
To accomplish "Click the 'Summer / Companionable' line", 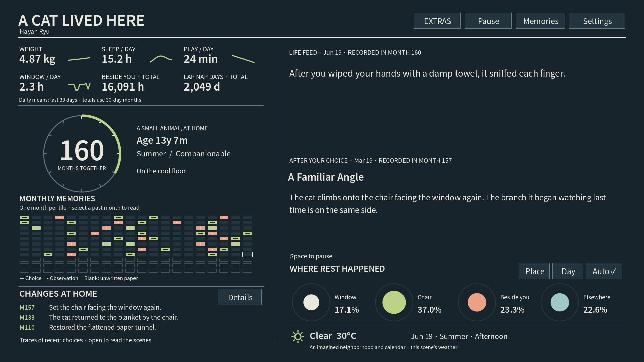I will pos(183,154).
